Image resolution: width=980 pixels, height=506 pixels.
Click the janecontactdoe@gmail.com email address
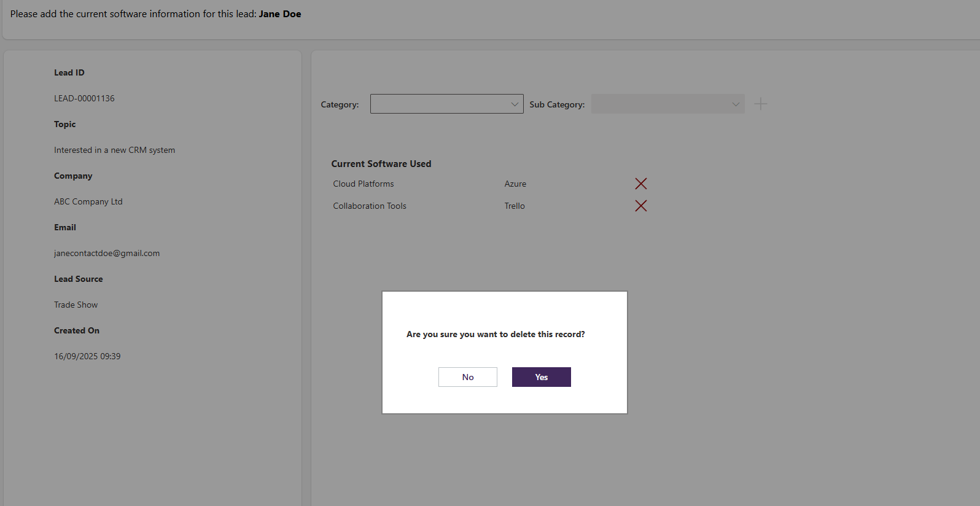[x=107, y=253]
